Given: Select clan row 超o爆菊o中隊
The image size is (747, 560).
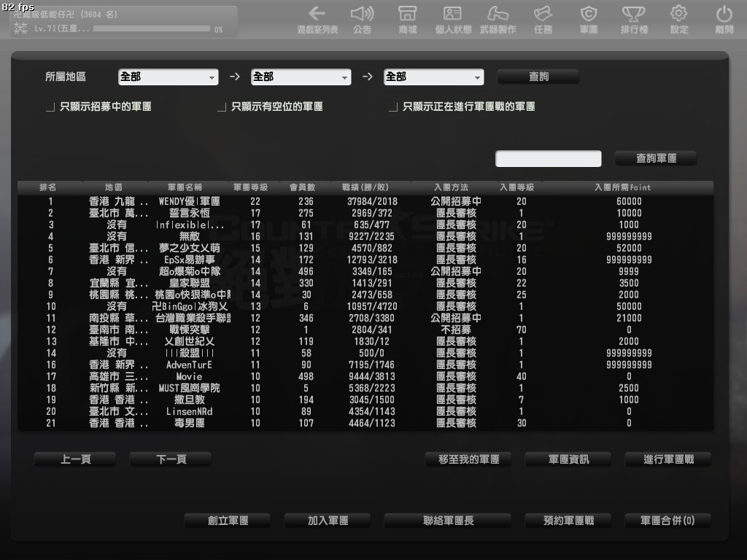Looking at the screenshot, I should click(365, 271).
